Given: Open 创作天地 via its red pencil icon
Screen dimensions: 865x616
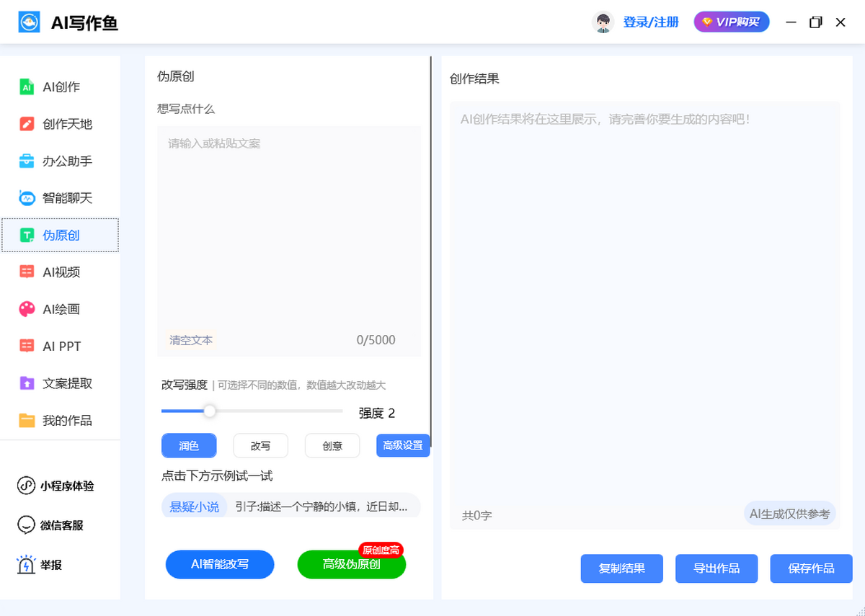Looking at the screenshot, I should (27, 124).
